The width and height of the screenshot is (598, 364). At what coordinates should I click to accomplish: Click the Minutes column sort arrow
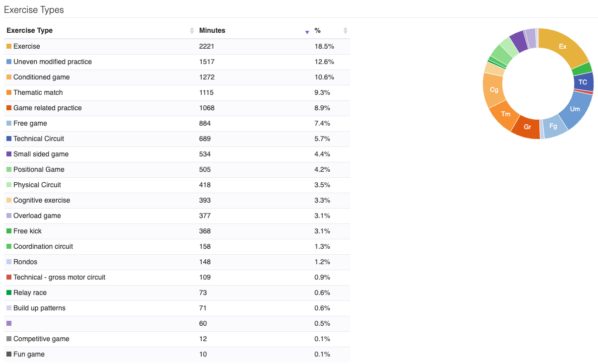point(307,32)
